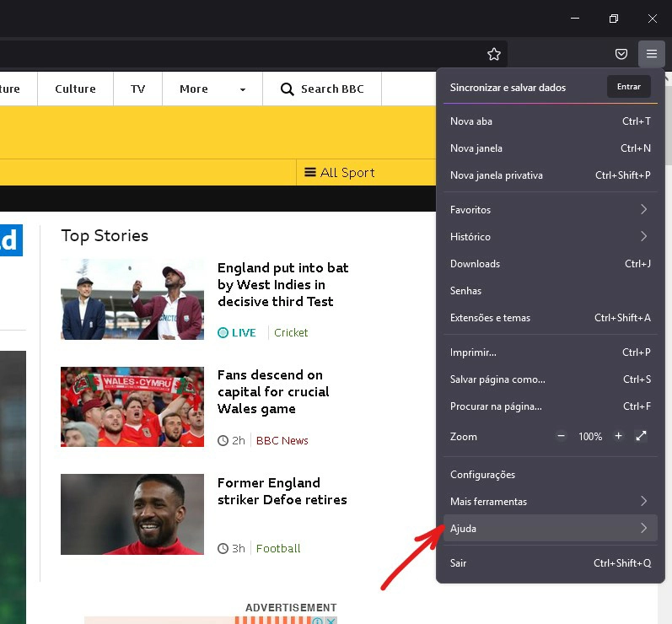Open the Defoe portrait thumbnail
Image resolution: width=672 pixels, height=624 pixels.
click(132, 514)
